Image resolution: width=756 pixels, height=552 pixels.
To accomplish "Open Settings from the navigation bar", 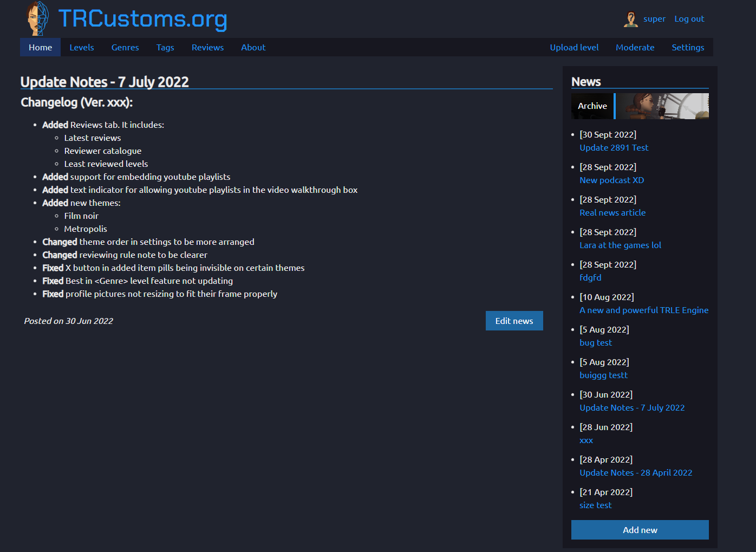I will coord(688,47).
